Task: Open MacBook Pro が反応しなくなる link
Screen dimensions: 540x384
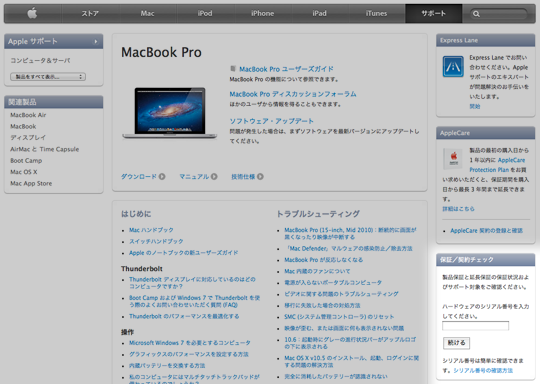Action: (x=324, y=260)
